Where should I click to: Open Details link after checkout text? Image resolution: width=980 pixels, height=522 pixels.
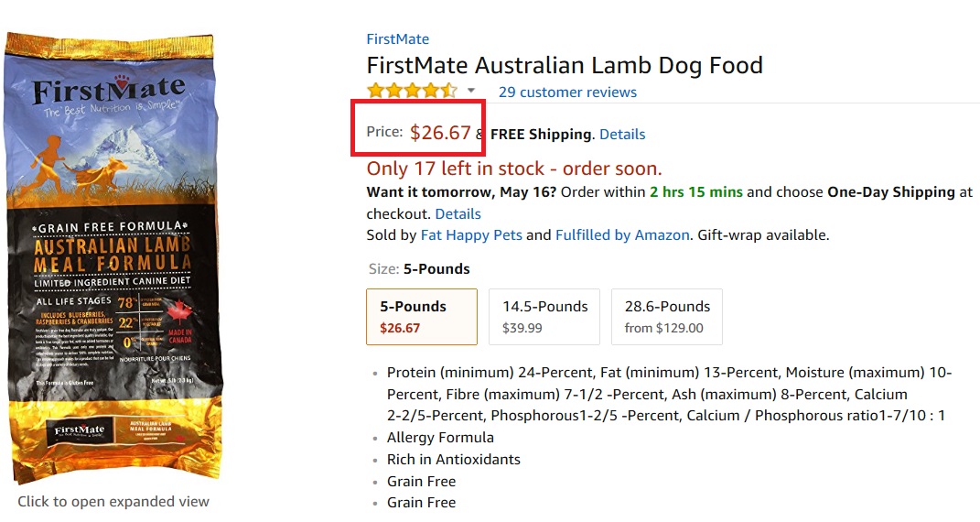[x=458, y=213]
